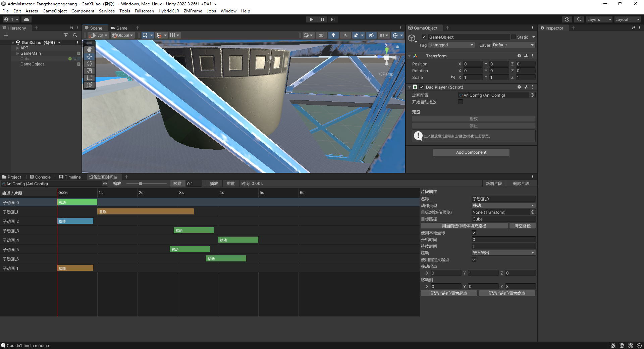Open the Assets menu
644x349 pixels.
(x=32, y=11)
